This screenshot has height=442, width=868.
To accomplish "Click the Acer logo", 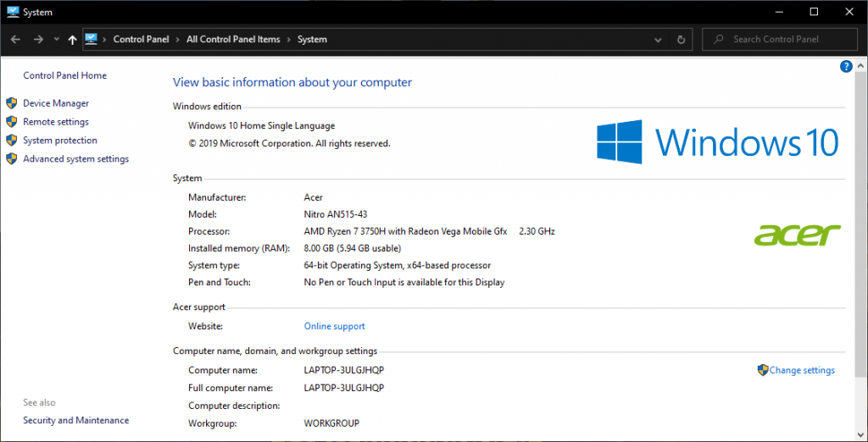I will 797,235.
